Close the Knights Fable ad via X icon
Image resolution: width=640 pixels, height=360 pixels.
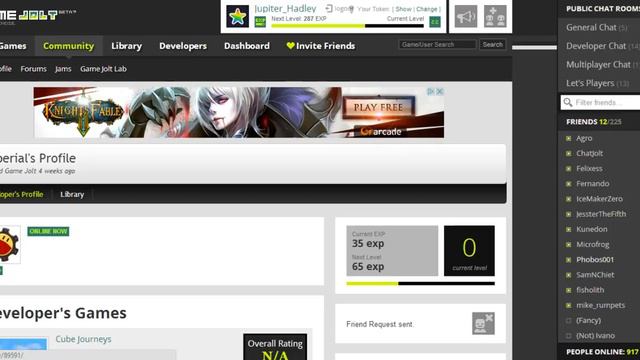(x=440, y=91)
